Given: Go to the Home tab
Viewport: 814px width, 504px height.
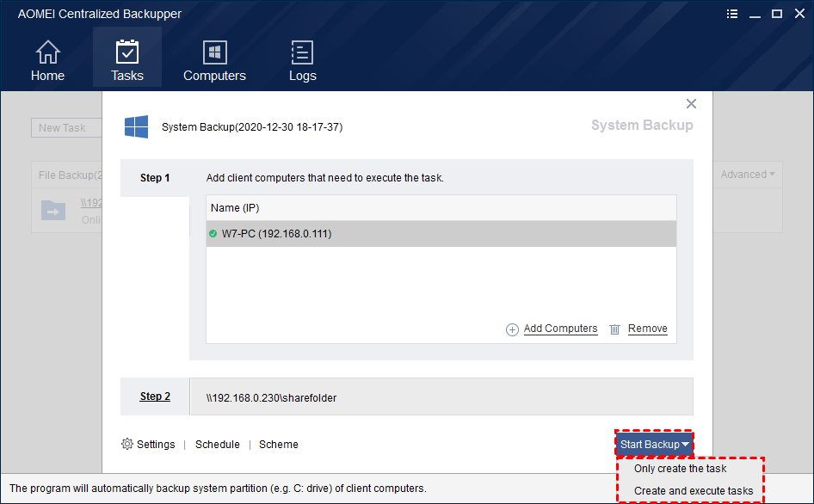Looking at the screenshot, I should pyautogui.click(x=48, y=60).
